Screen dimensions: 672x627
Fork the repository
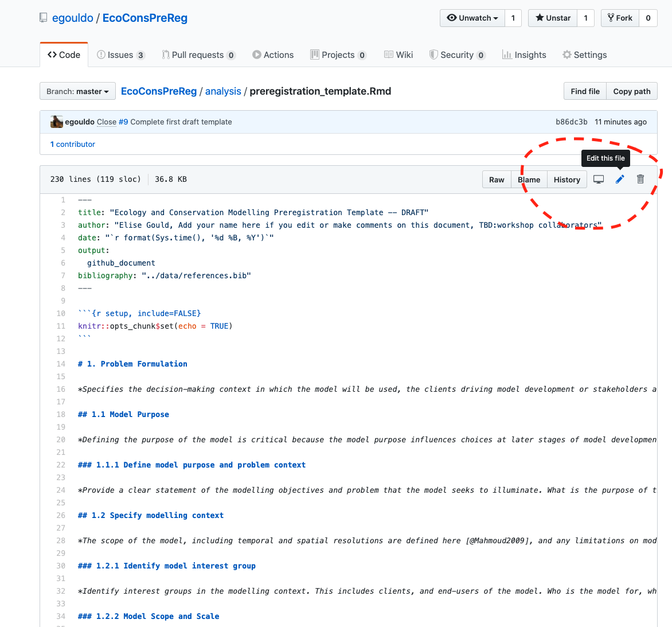620,18
